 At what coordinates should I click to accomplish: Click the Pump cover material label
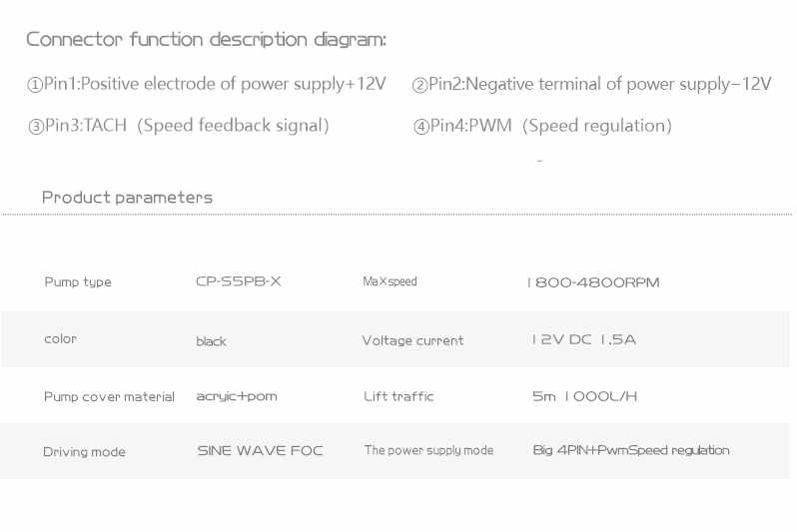click(109, 397)
